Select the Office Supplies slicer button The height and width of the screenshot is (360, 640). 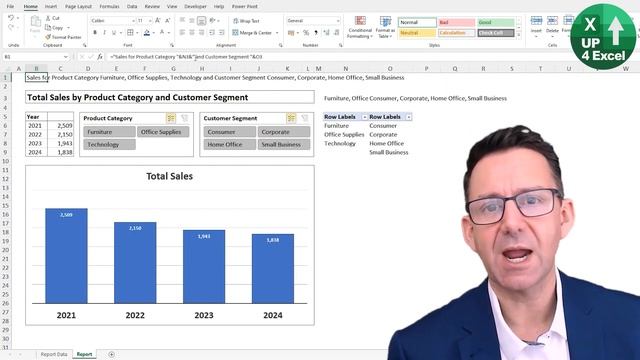(163, 132)
